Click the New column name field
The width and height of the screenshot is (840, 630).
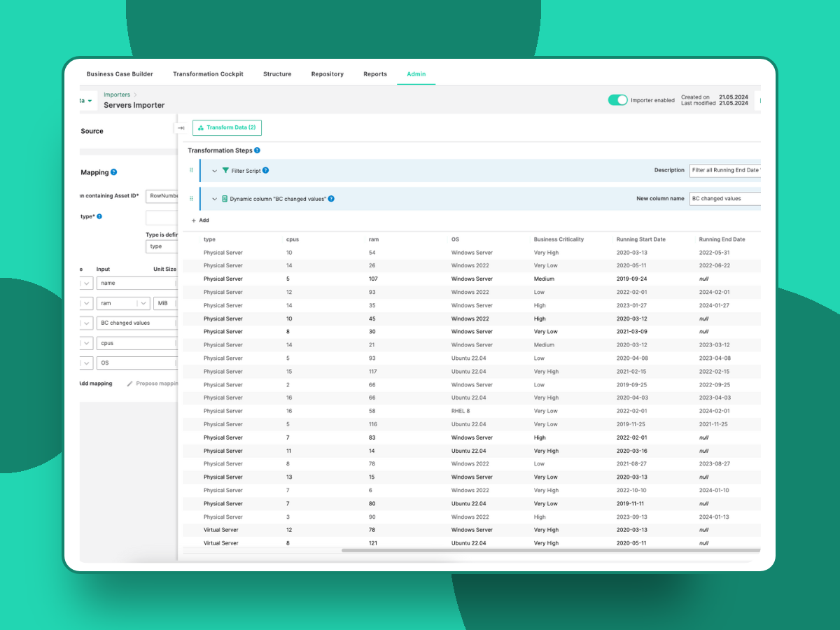(x=724, y=199)
